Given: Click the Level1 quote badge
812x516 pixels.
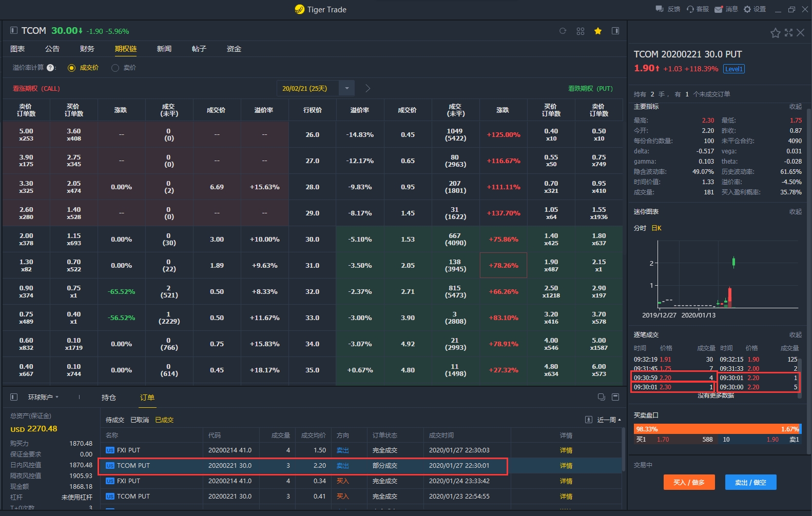Looking at the screenshot, I should tap(734, 69).
